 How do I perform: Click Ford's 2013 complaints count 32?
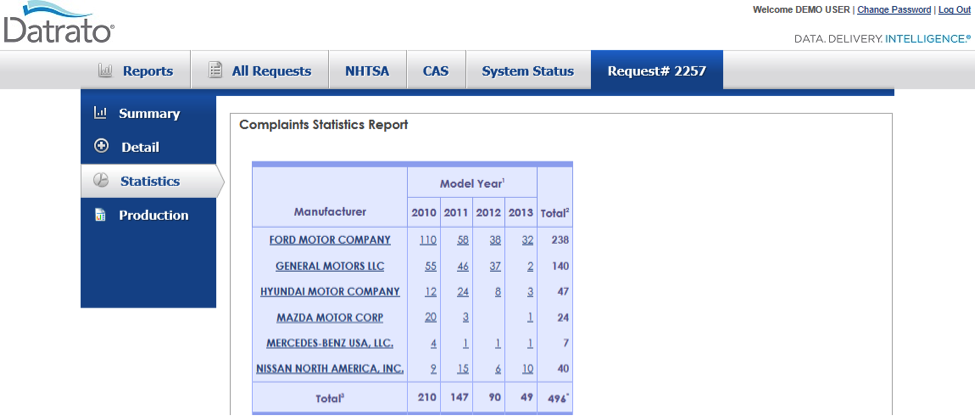(x=527, y=239)
